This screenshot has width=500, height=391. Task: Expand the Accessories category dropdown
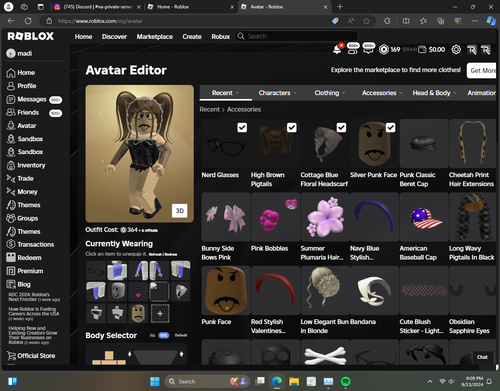[382, 93]
